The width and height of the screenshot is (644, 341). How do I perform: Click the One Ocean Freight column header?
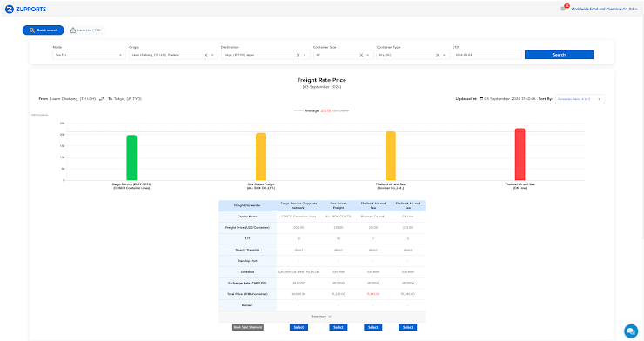339,205
